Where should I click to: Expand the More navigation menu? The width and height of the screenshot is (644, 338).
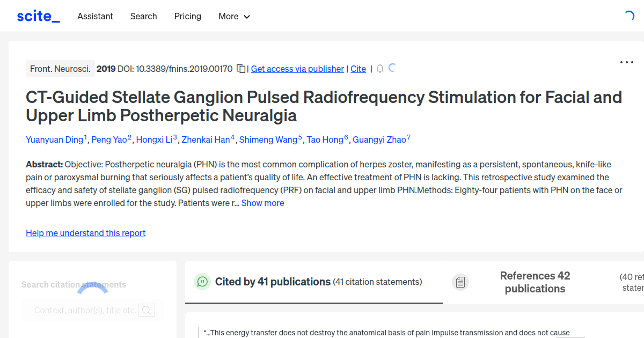click(x=234, y=17)
